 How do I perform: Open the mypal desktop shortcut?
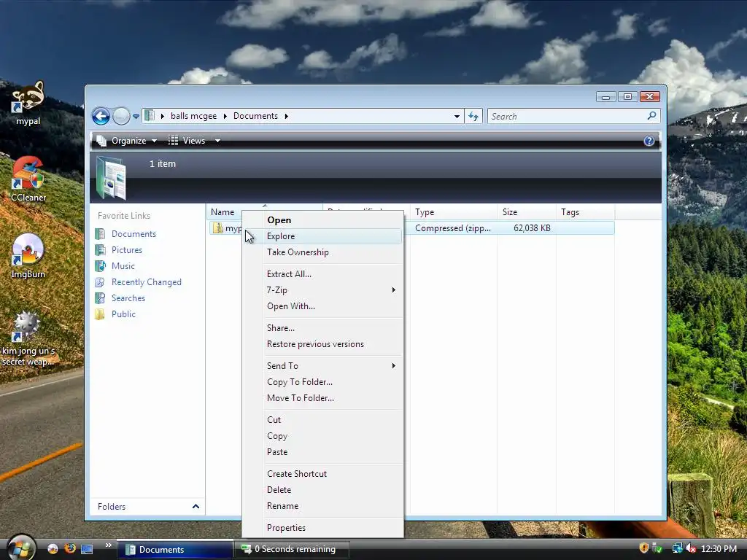click(28, 102)
